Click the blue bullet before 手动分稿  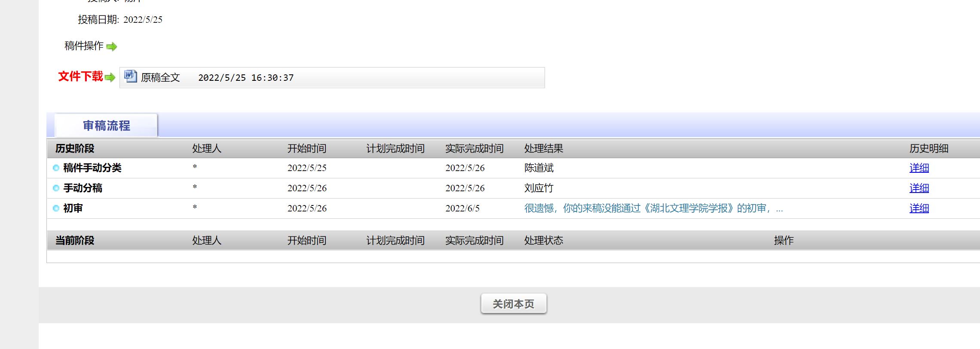tap(56, 188)
